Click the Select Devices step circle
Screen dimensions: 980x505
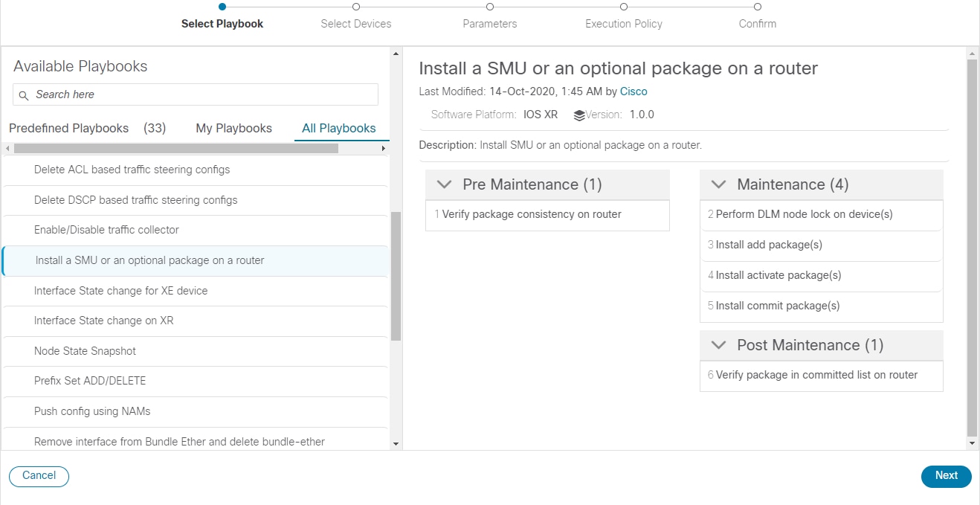tap(355, 6)
